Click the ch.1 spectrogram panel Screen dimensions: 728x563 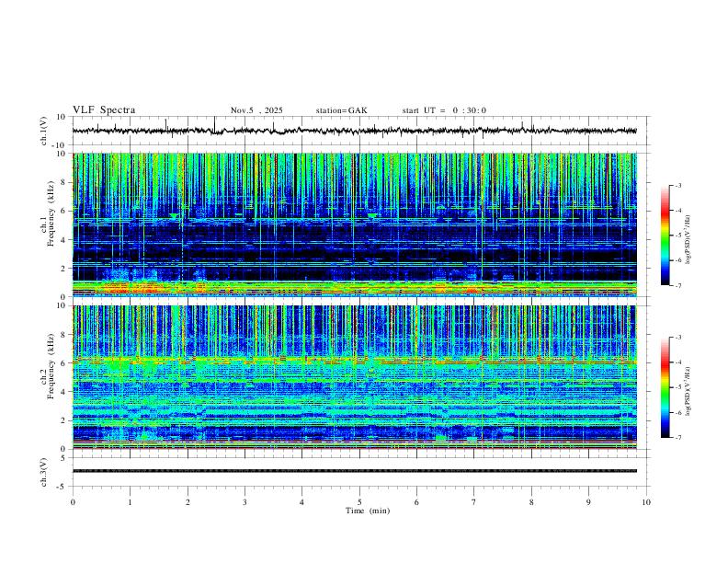tap(354, 224)
